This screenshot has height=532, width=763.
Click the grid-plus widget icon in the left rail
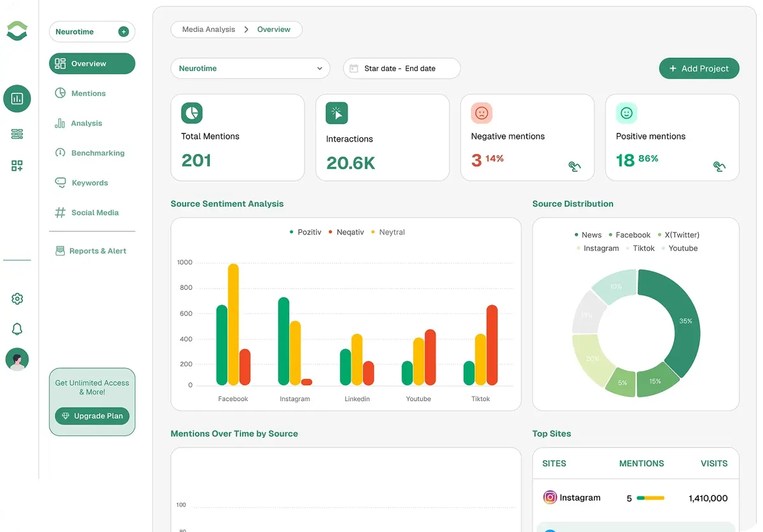17,166
